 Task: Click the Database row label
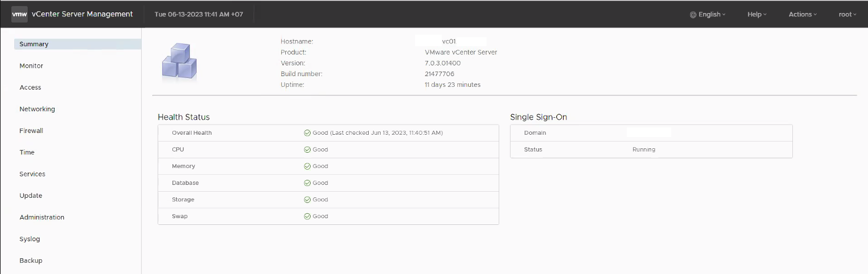point(185,183)
